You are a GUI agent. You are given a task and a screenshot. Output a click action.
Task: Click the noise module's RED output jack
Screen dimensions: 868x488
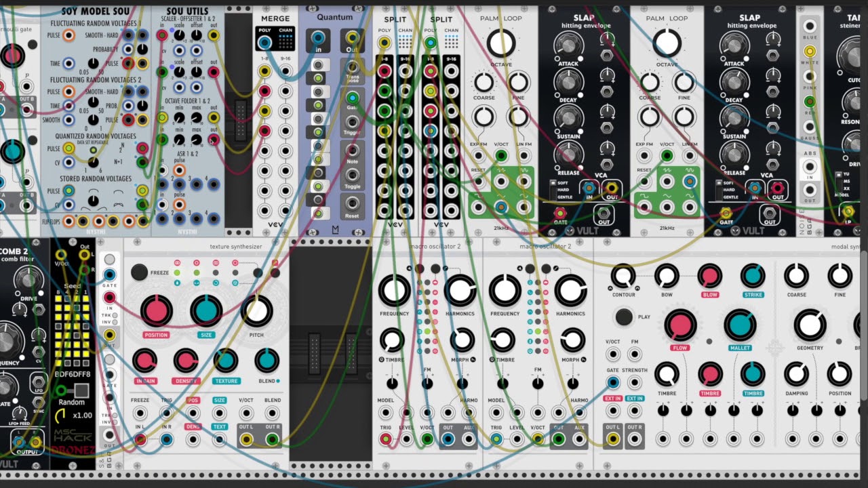tap(809, 102)
